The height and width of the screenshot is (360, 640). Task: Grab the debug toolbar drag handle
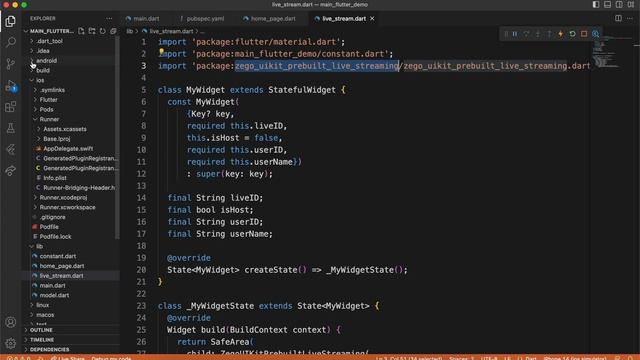506,34
